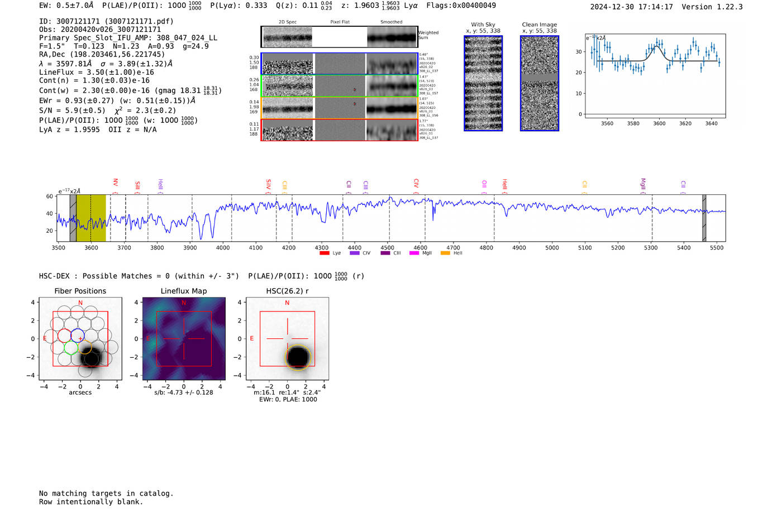Select the blue fiber circle in Fiber Positions

coord(77,336)
